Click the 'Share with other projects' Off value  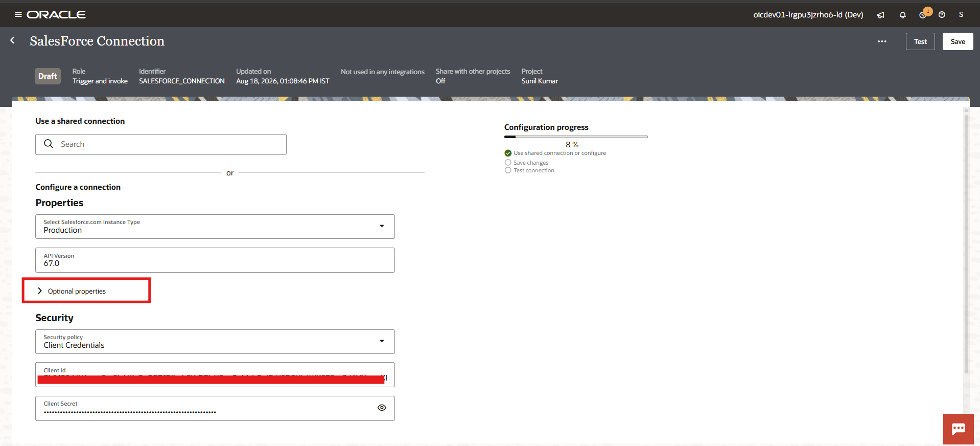440,81
